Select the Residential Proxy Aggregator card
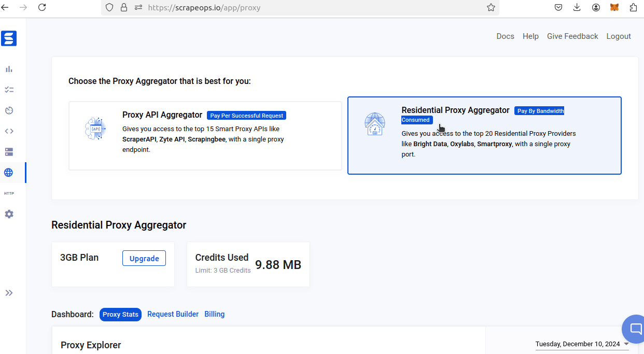Screen dimensions: 644x354 tap(484, 135)
